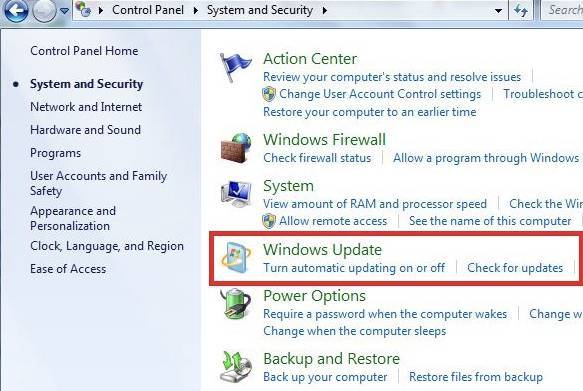583x391 pixels.
Task: Click the Windows Firewall brick wall icon
Action: point(236,148)
